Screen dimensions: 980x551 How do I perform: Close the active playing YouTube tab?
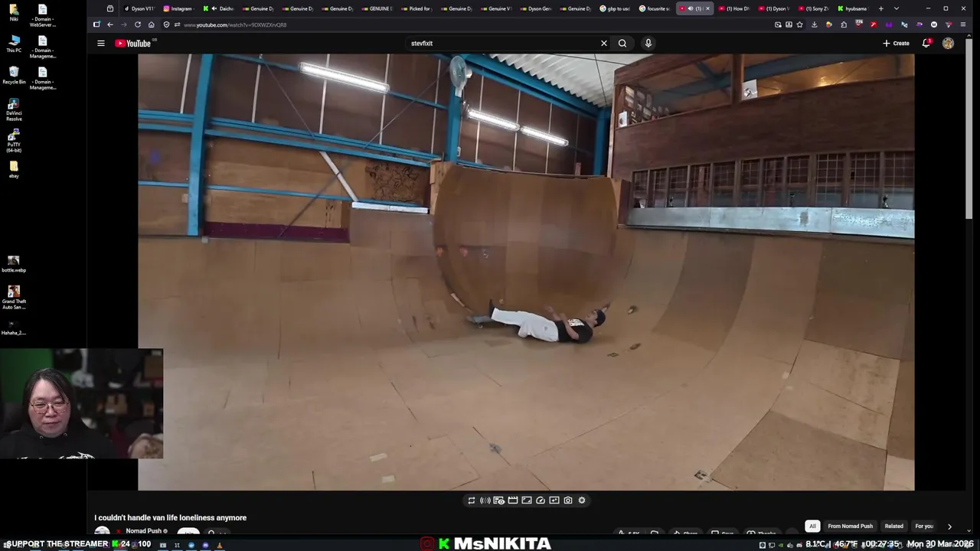coord(707,8)
